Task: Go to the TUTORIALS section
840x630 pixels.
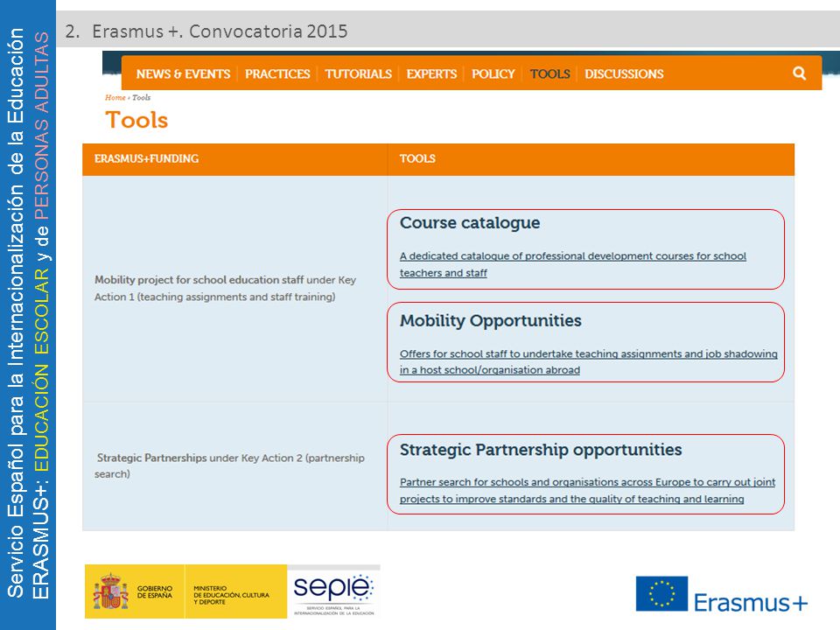Action: coord(359,73)
